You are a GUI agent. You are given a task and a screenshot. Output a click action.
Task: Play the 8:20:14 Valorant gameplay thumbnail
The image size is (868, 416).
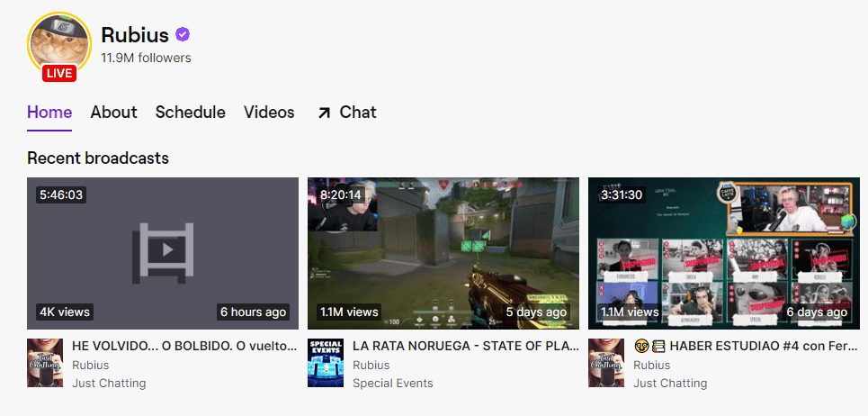tap(443, 253)
